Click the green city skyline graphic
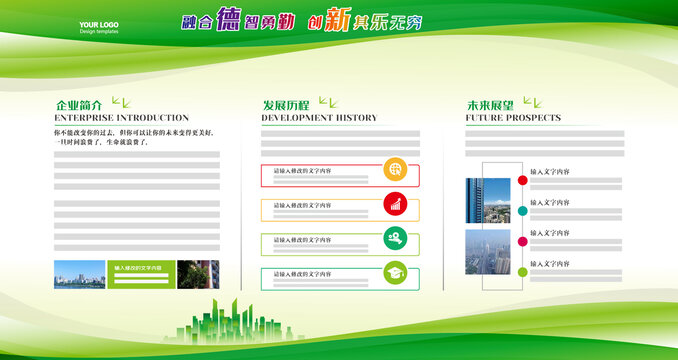 coord(233,322)
